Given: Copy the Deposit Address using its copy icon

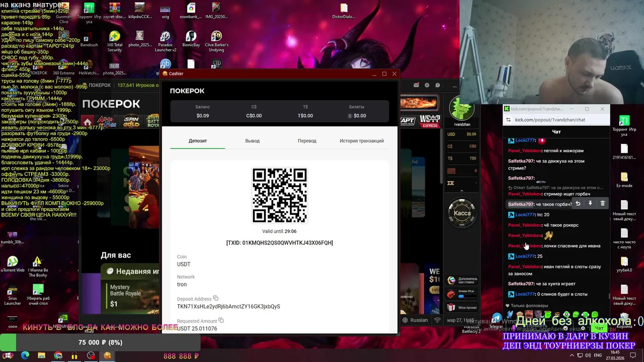Looking at the screenshot, I should coord(216,298).
